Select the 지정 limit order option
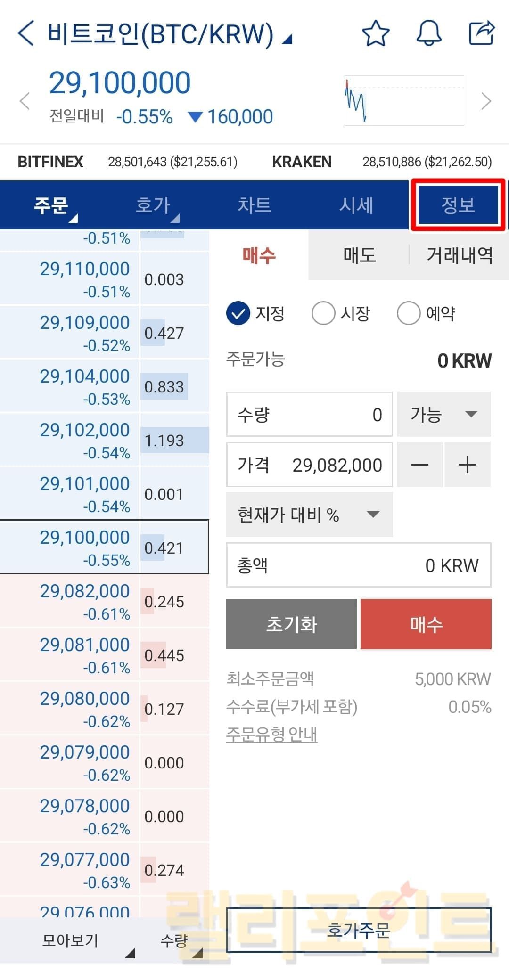 tap(238, 313)
